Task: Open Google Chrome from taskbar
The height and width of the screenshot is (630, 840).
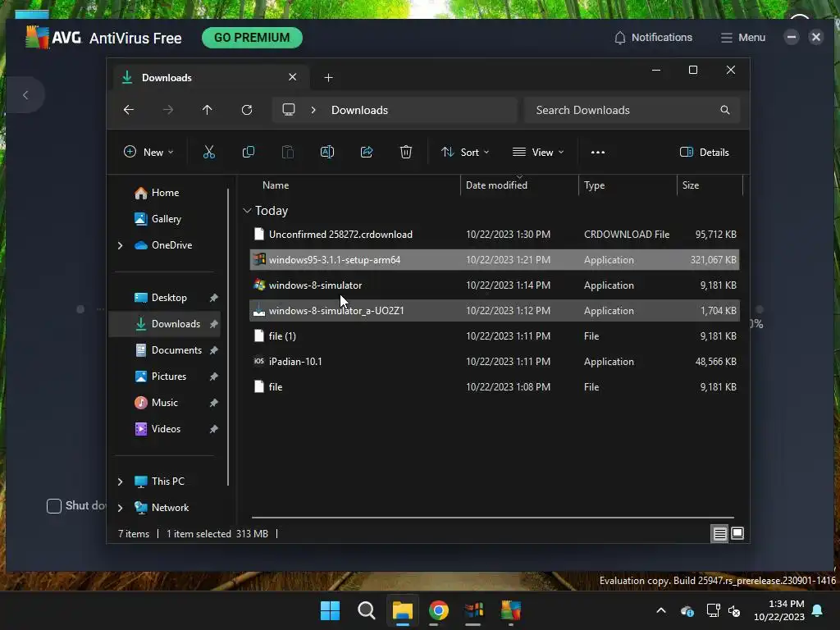Action: [x=438, y=610]
